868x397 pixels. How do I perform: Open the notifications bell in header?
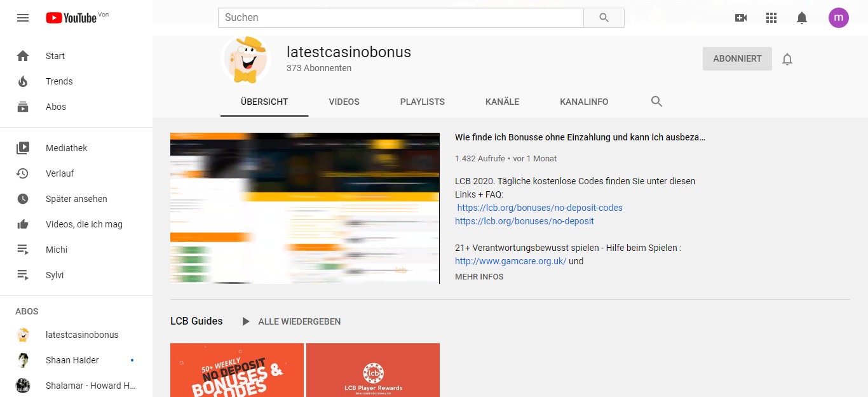(x=802, y=18)
